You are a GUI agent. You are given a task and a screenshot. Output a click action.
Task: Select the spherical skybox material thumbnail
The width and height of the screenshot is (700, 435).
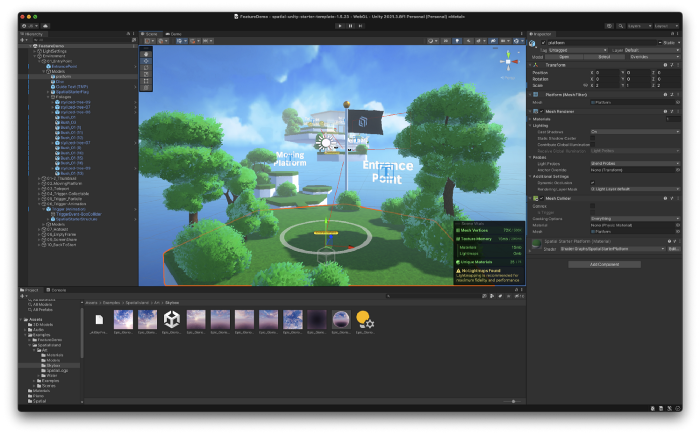341,319
